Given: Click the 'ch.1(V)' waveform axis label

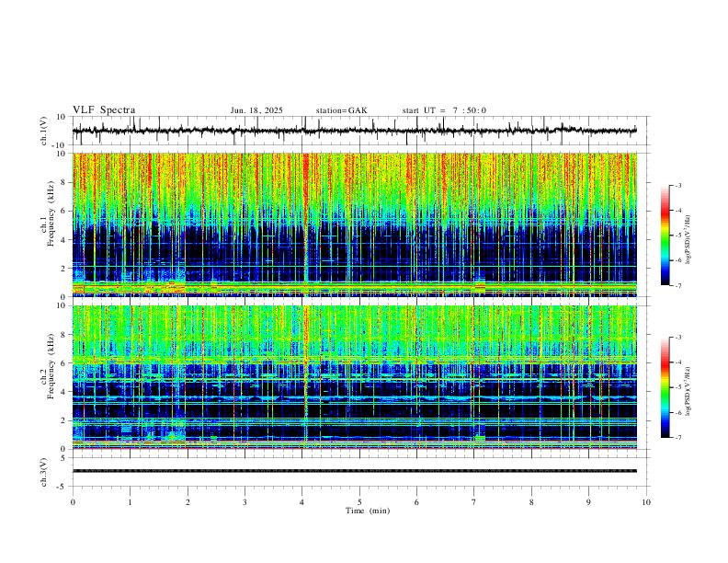Looking at the screenshot, I should click(x=44, y=131).
